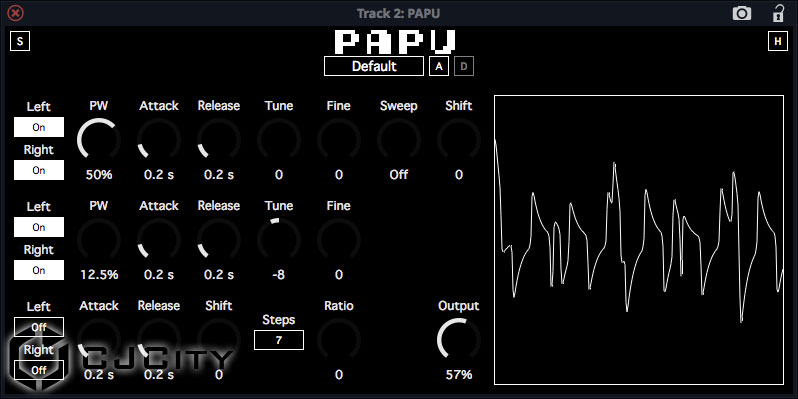Select the D preset slot button
This screenshot has height=399, width=798.
(x=464, y=66)
